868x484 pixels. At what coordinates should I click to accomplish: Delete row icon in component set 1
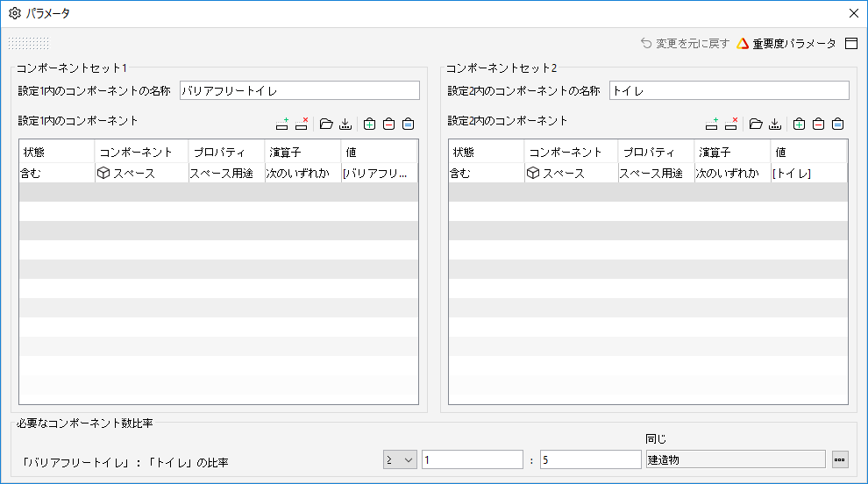[x=301, y=124]
